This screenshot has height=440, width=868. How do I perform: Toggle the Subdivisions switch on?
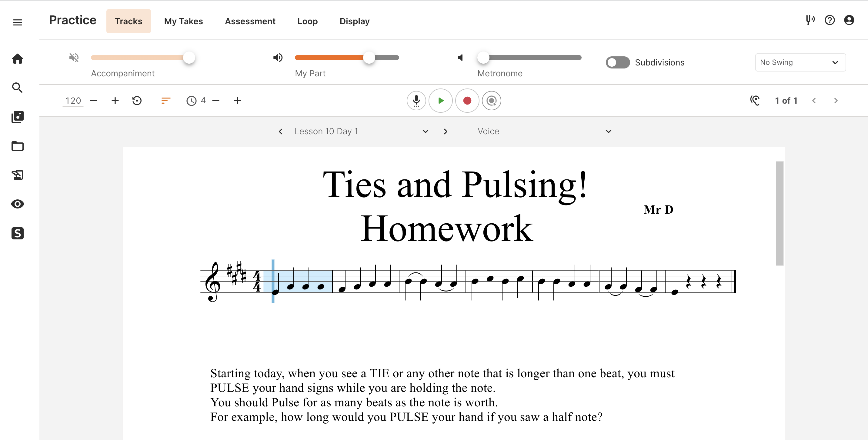pyautogui.click(x=617, y=62)
